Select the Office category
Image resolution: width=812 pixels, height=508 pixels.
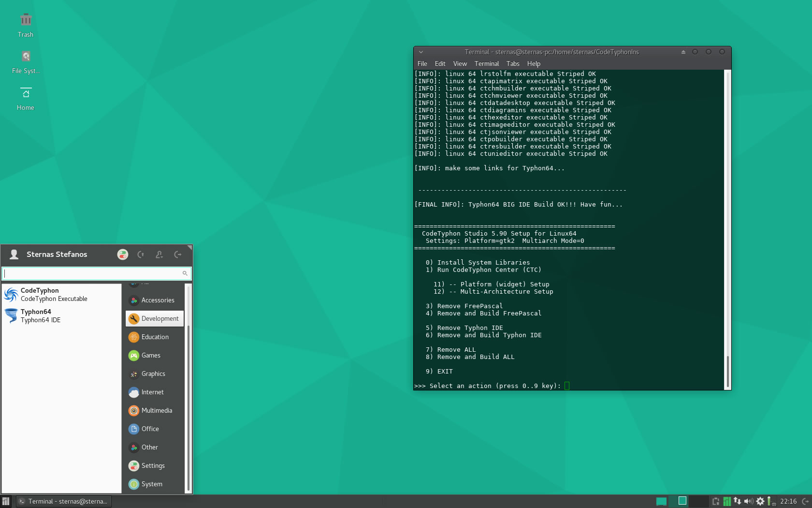(155, 429)
